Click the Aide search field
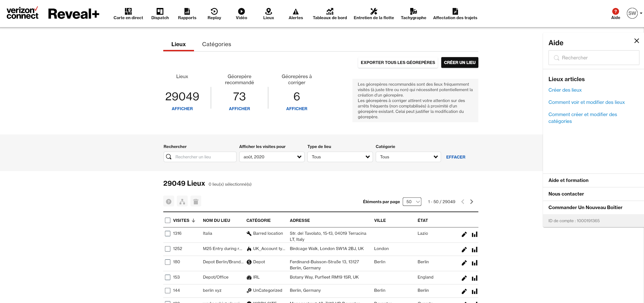The image size is (644, 303). 594,58
